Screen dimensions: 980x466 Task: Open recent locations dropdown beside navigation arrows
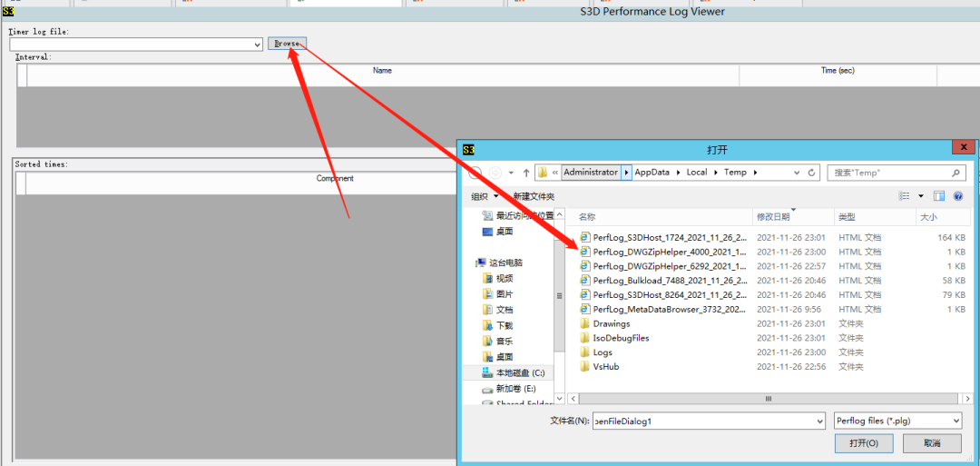(511, 173)
